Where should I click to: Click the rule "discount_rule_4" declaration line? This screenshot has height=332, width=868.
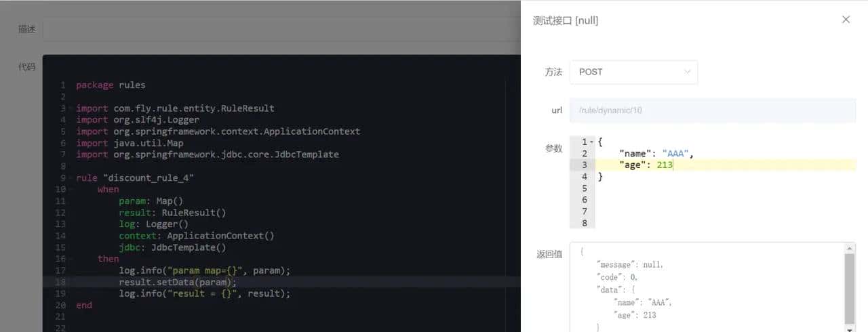pos(135,178)
